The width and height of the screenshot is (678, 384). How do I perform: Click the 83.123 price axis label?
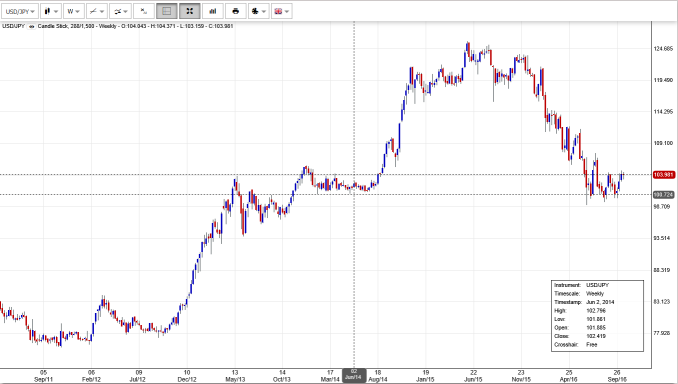662,301
